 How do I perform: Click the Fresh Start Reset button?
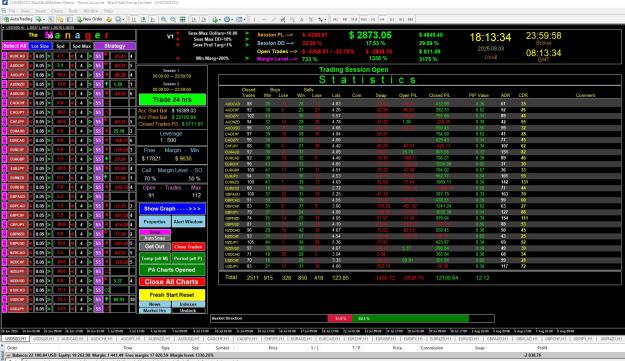[172, 295]
